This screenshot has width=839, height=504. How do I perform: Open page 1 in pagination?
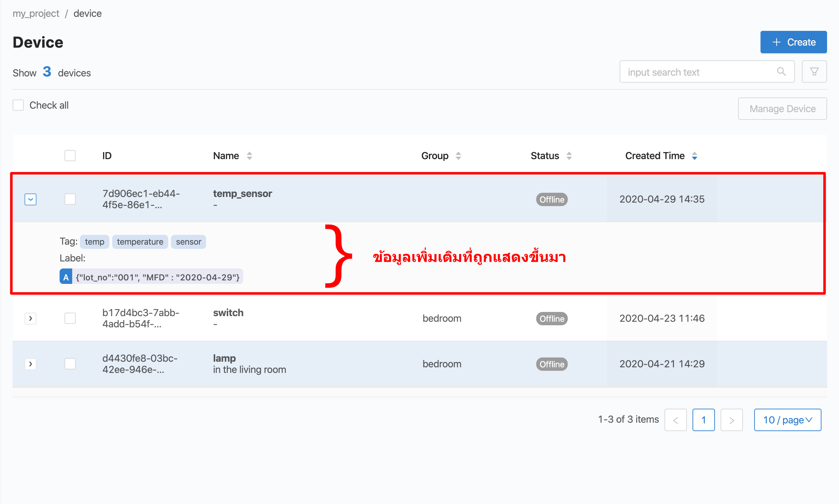pyautogui.click(x=703, y=420)
